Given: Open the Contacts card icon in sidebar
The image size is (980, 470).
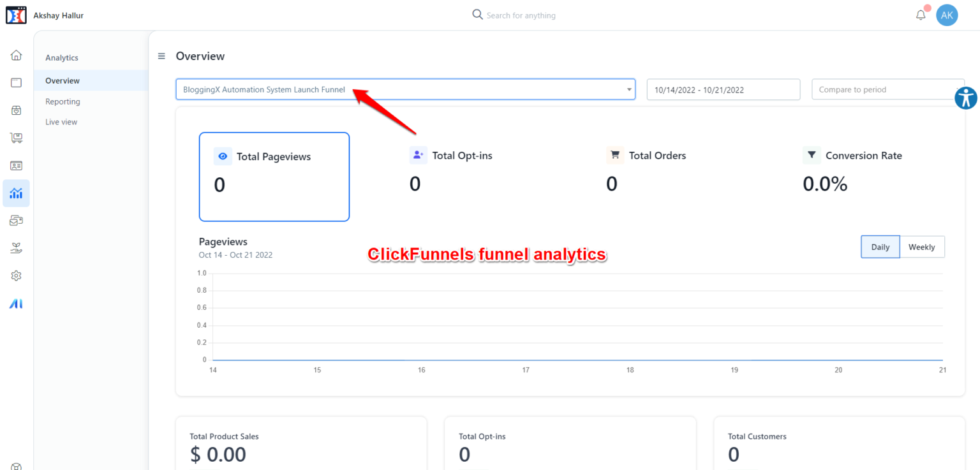Looking at the screenshot, I should (x=16, y=165).
